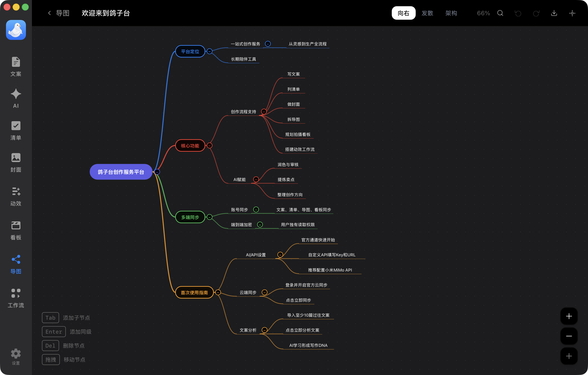This screenshot has height=375, width=588.
Task: Select the root node 鸽子台创作服务平台
Action: (x=121, y=172)
